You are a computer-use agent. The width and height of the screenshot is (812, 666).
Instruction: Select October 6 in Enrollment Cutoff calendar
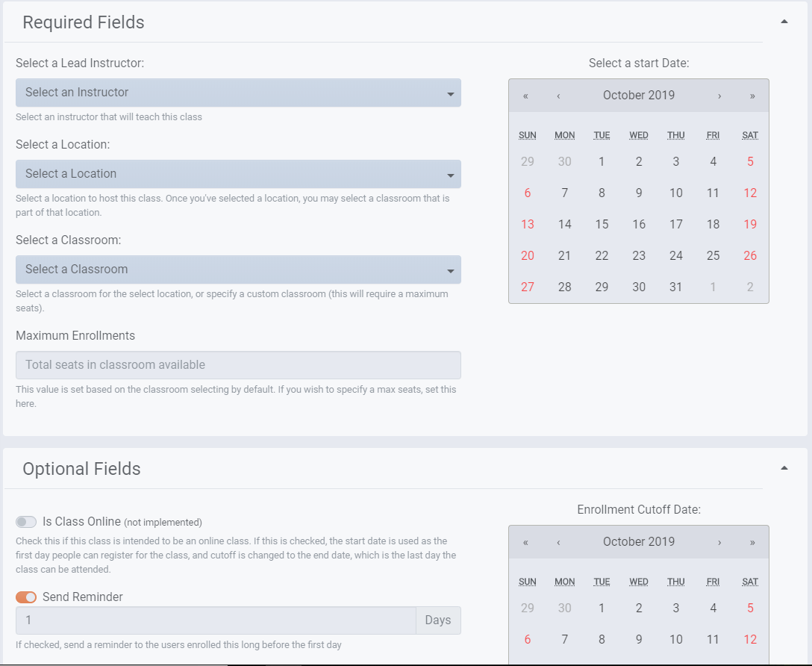(x=527, y=640)
